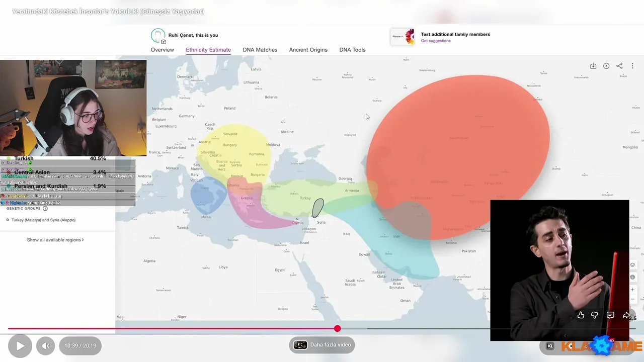Click the video title at top
The image size is (644, 362).
(x=108, y=12)
